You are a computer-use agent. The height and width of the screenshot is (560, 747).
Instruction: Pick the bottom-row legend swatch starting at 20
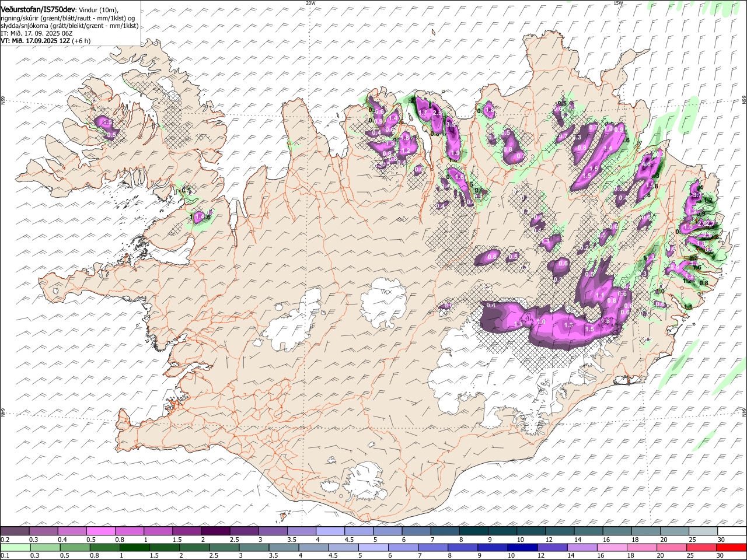tap(672, 548)
